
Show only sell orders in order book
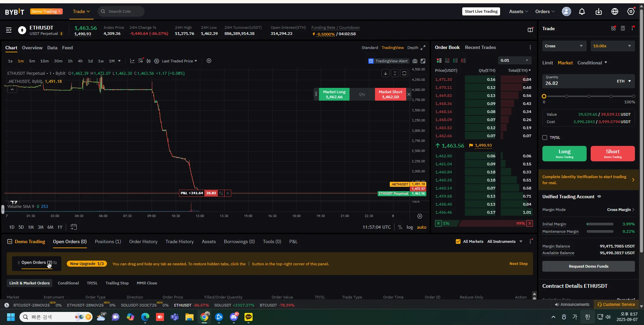point(463,61)
